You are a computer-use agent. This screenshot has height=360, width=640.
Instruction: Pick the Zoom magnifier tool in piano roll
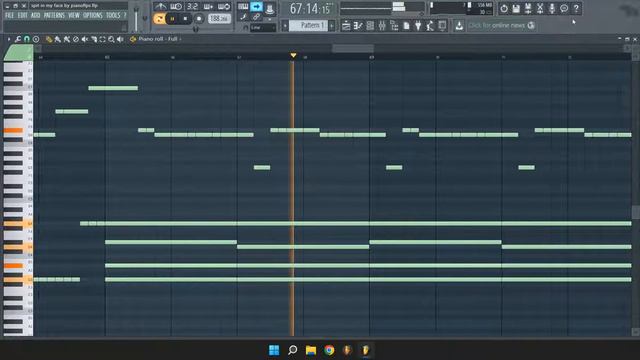[111, 39]
